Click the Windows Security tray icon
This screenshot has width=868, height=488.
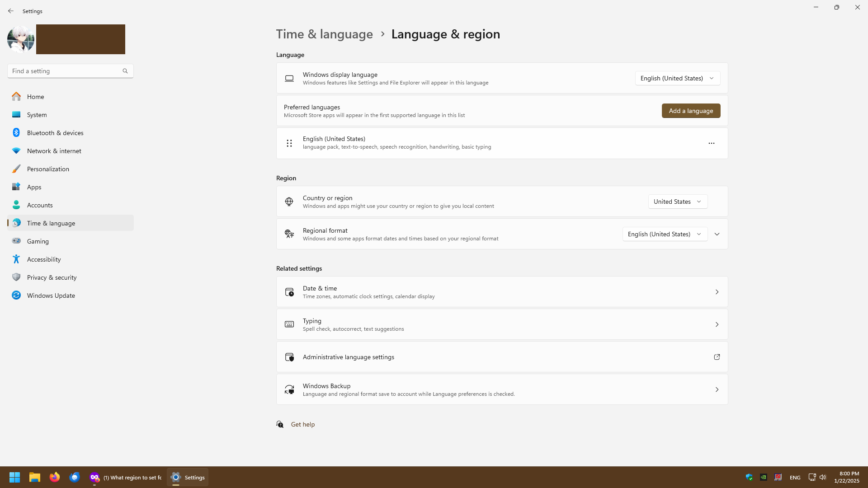[x=749, y=477]
